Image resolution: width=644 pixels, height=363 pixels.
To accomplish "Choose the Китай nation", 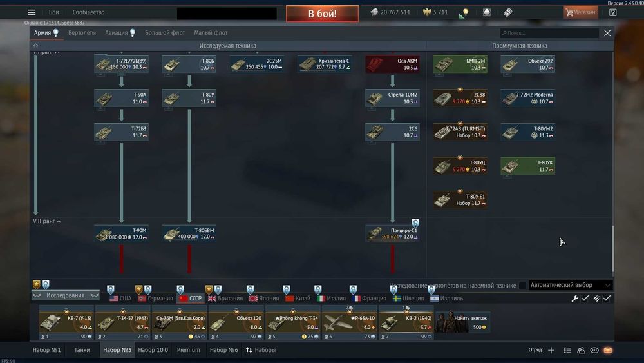I will pos(298,299).
